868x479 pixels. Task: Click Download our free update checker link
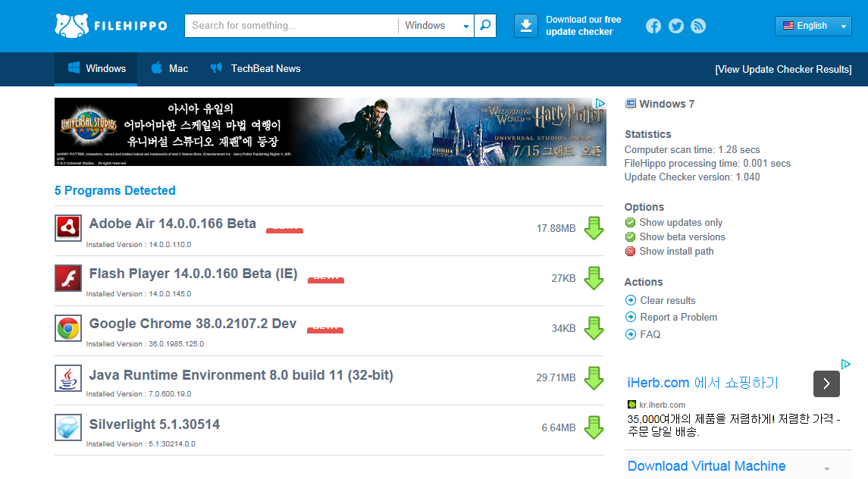coord(584,26)
